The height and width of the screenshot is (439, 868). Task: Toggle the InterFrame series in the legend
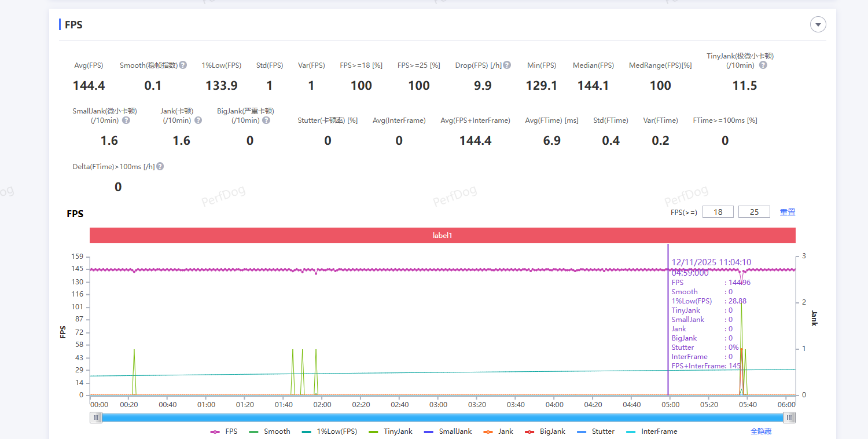pyautogui.click(x=652, y=431)
